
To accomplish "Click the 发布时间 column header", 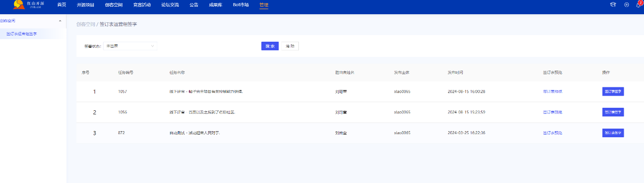I will click(x=455, y=72).
